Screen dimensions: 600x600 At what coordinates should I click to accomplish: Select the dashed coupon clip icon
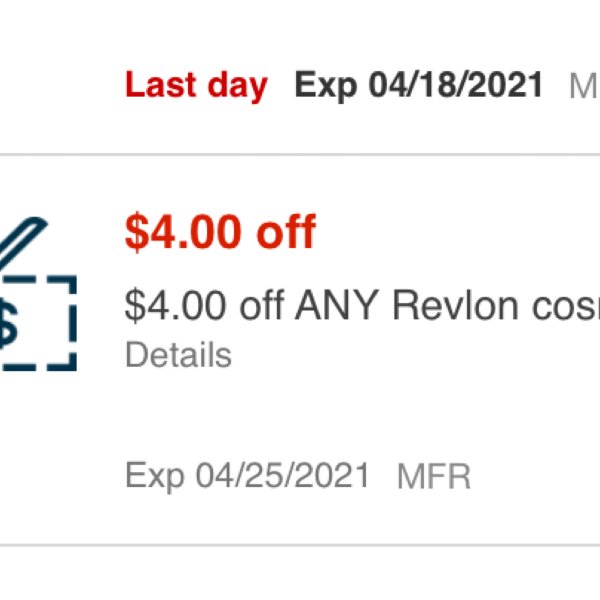[x=38, y=295]
